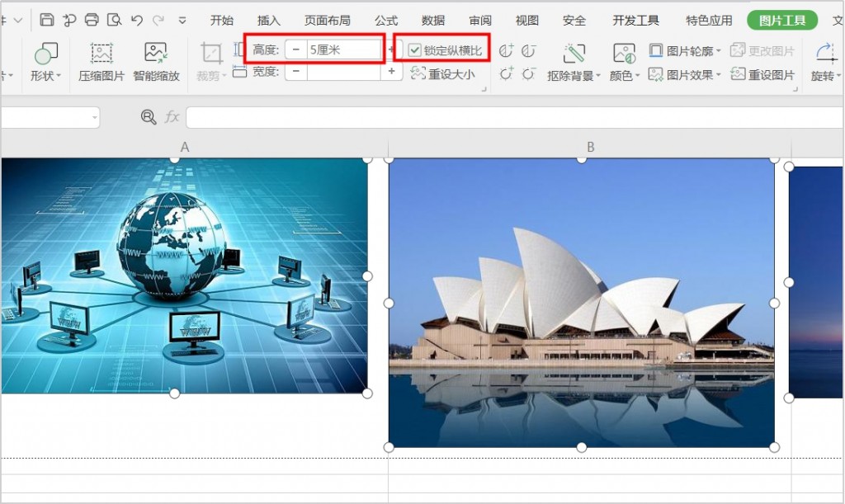Increase height with plus button

pyautogui.click(x=391, y=50)
